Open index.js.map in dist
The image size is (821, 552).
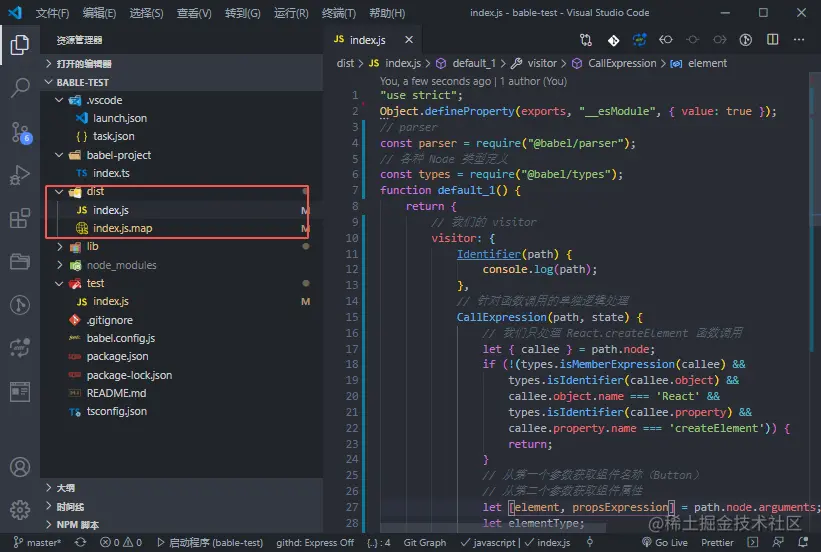coord(123,228)
